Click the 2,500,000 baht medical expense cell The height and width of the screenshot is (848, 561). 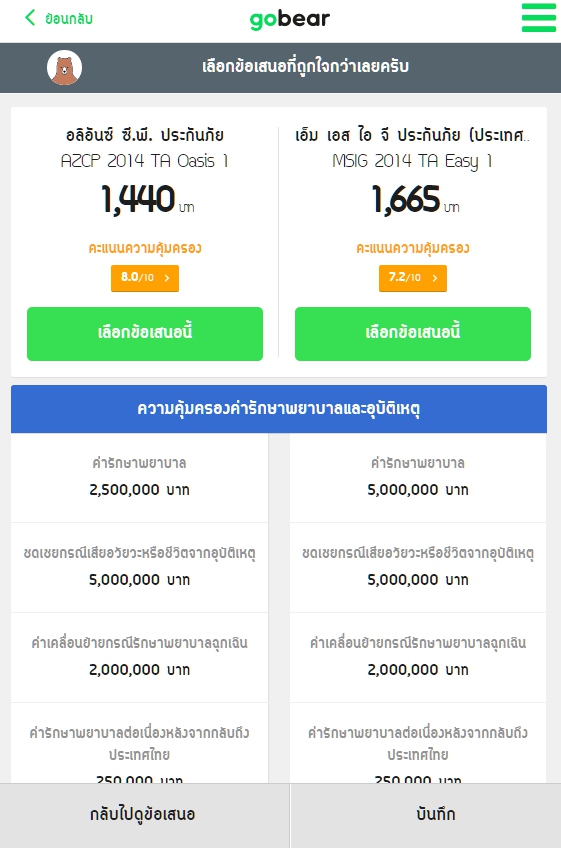140,478
